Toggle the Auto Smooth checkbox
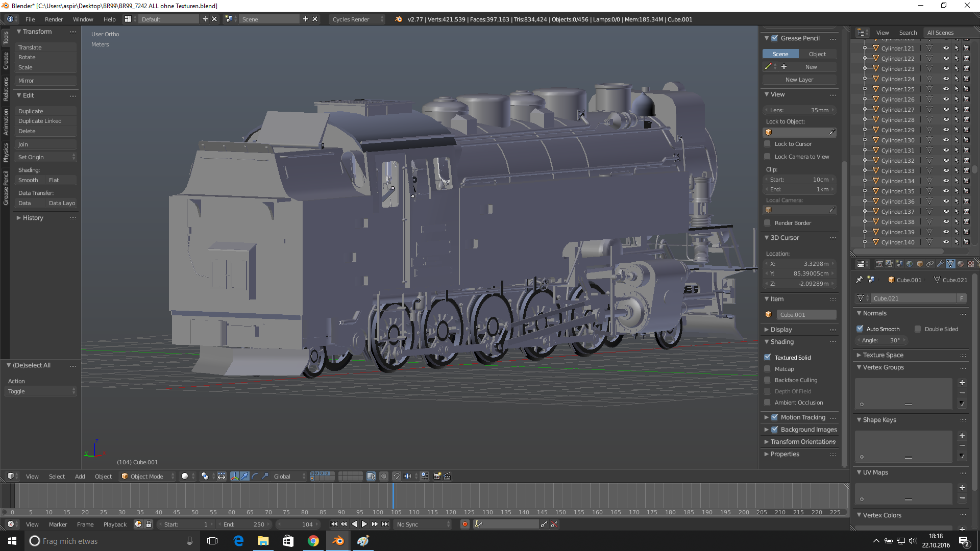The image size is (980, 551). (860, 329)
